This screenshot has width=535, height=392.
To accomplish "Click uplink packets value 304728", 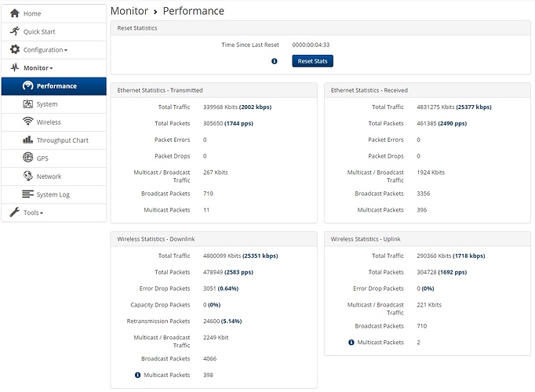I will pos(427,272).
